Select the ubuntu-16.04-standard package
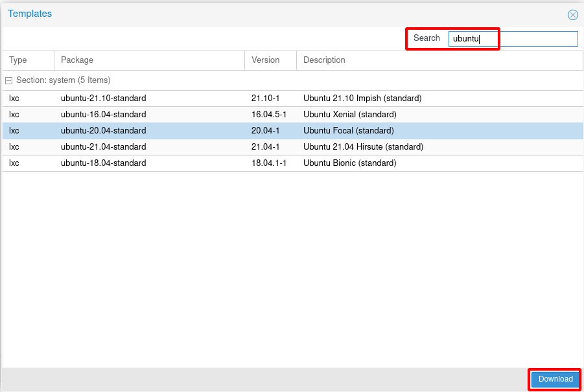The height and width of the screenshot is (392, 584). 103,115
